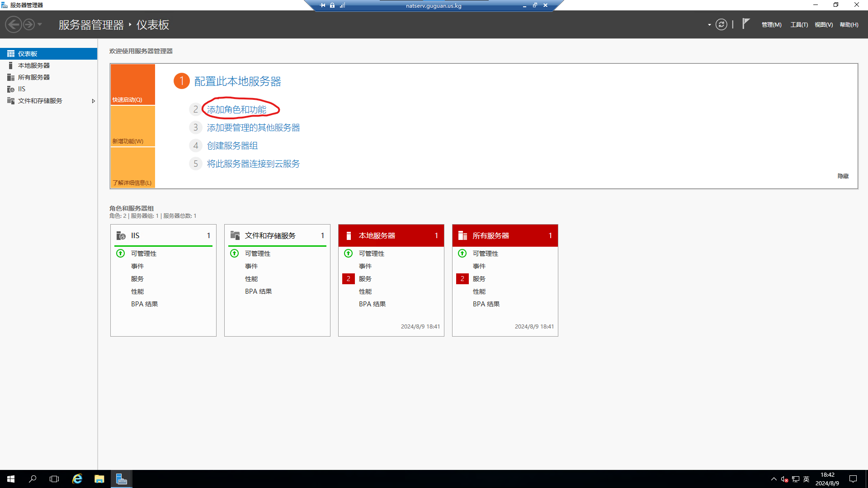
Task: Open 所有服务器 red tile header
Action: (505, 235)
